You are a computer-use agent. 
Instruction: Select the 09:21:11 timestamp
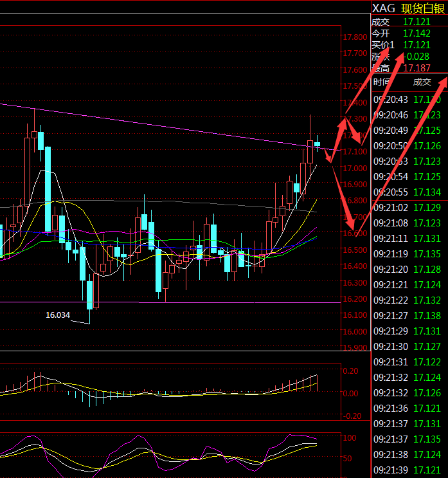coord(391,239)
